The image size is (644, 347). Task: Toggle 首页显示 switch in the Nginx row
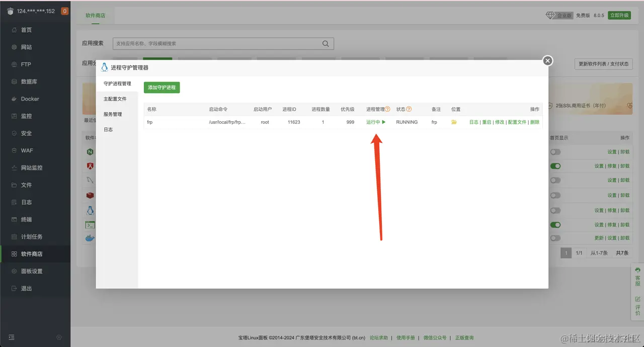[555, 152]
